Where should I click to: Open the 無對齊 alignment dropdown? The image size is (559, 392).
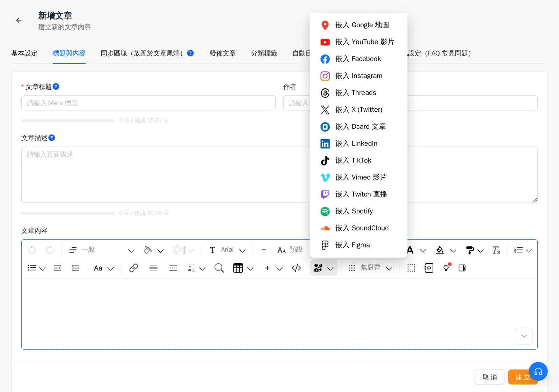[370, 268]
